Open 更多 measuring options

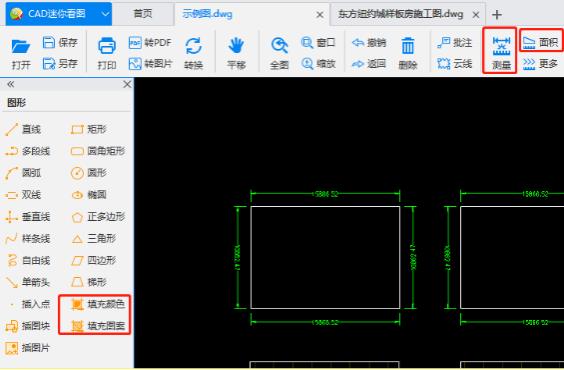coord(540,64)
